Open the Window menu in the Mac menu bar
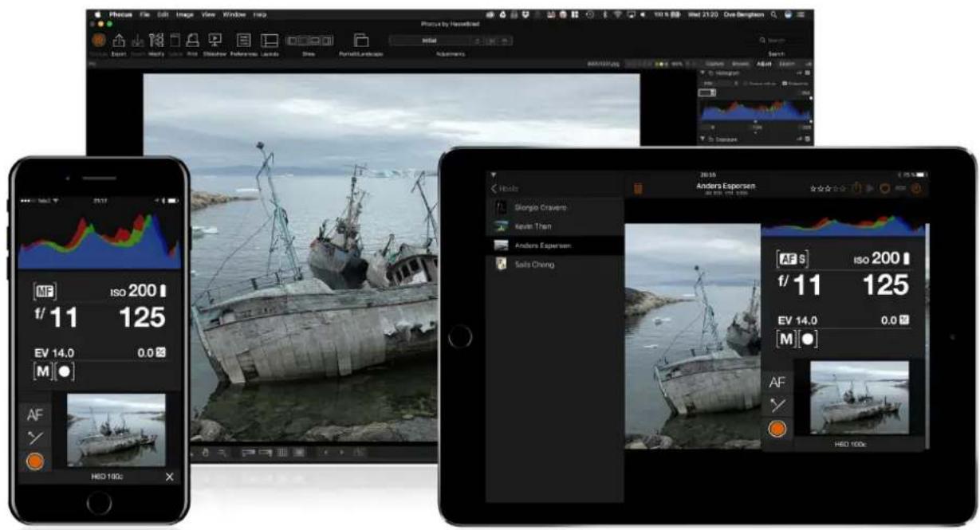The width and height of the screenshot is (980, 530). click(234, 14)
